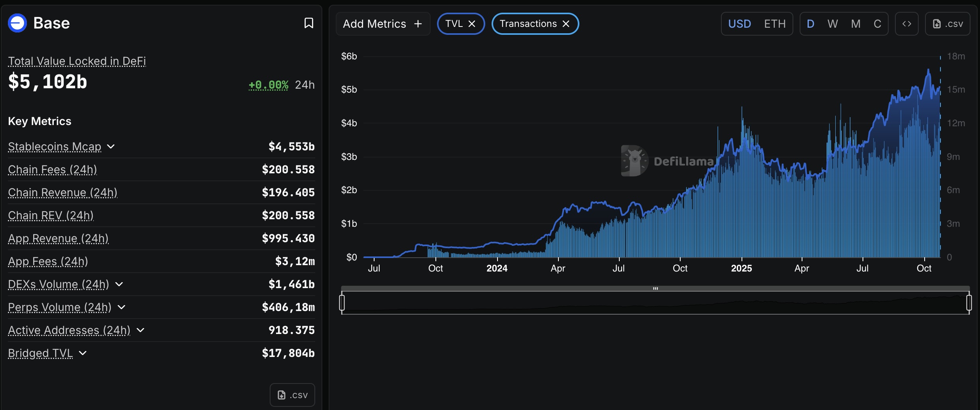Viewport: 980px width, 410px height.
Task: Select cumulative (C) chart view
Action: tap(877, 24)
